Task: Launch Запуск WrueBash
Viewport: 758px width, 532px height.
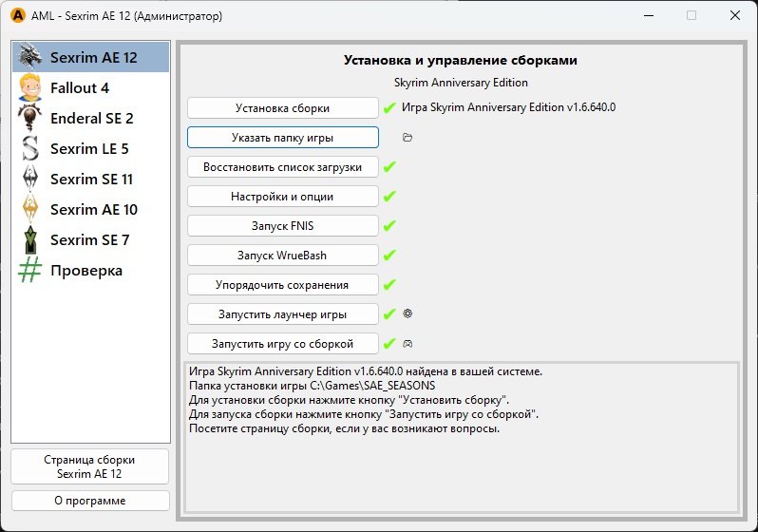Action: pyautogui.click(x=282, y=256)
